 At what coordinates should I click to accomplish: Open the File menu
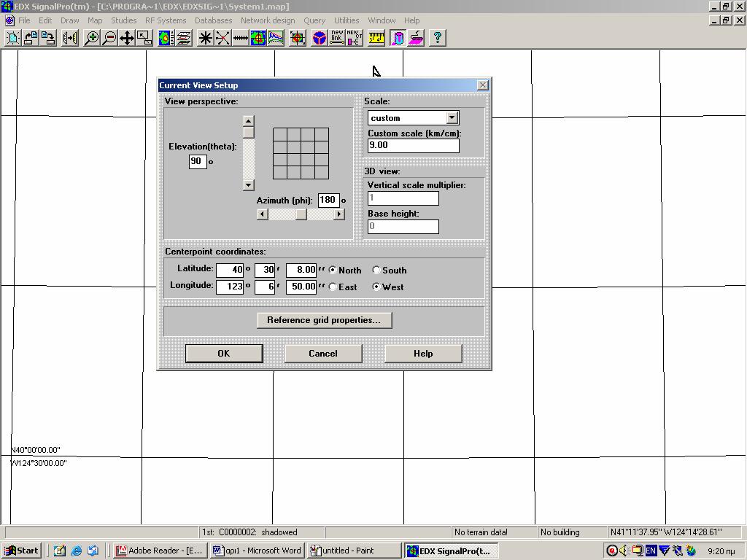(24, 20)
